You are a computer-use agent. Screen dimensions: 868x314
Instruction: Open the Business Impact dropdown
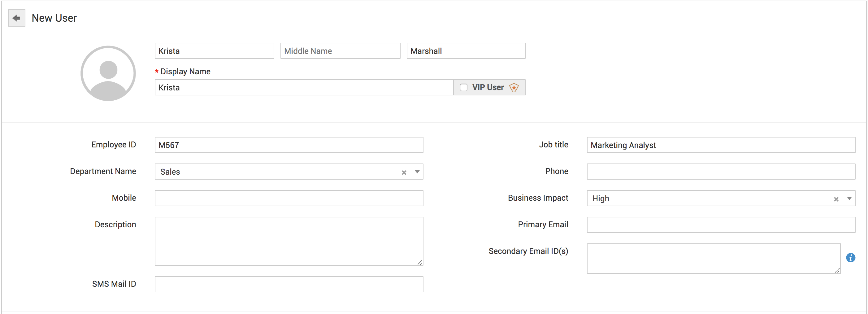pos(849,198)
